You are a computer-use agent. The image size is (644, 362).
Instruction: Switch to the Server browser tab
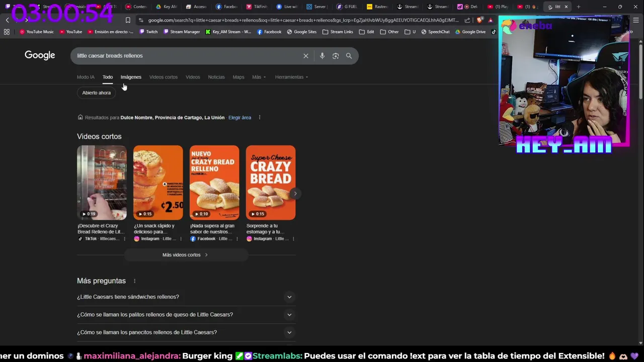coord(317,7)
